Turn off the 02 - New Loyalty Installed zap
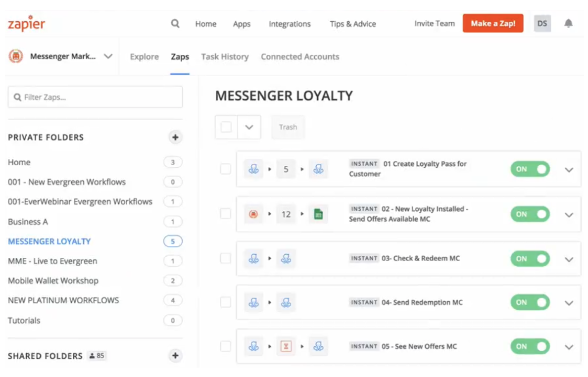The image size is (588, 377). pyautogui.click(x=530, y=214)
